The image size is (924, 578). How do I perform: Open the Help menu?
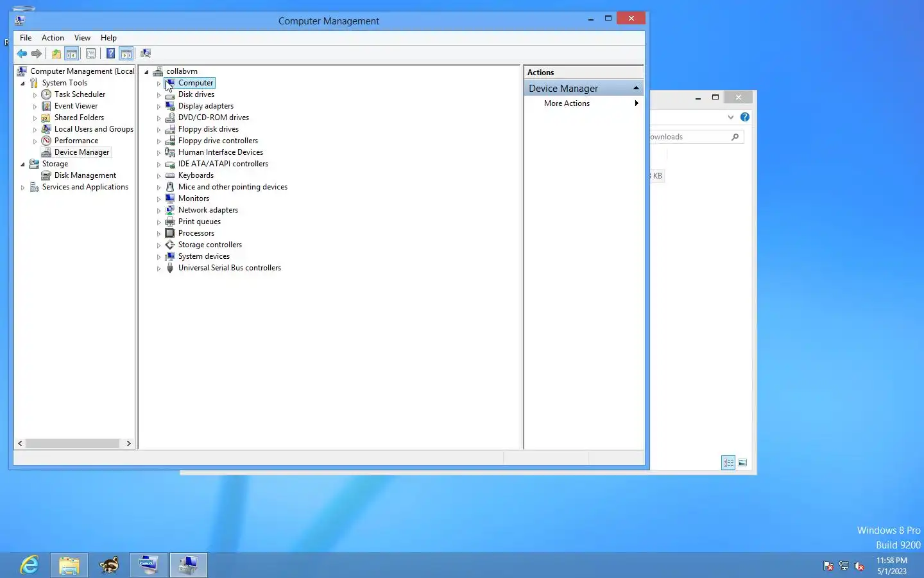pos(108,38)
